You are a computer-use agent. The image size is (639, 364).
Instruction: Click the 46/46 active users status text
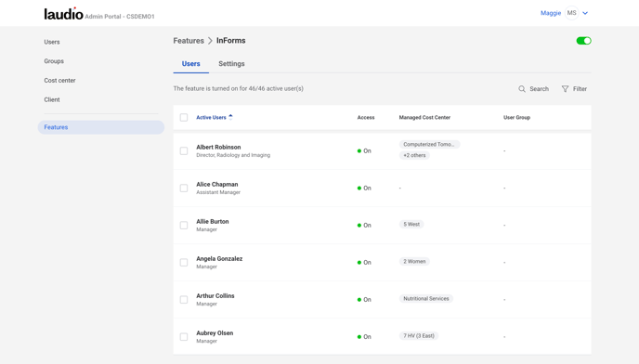(x=238, y=88)
